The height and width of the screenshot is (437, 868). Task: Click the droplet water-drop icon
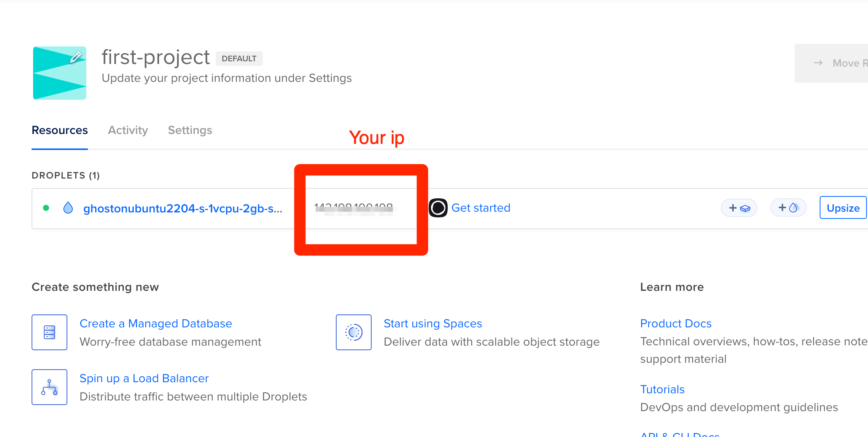pyautogui.click(x=68, y=208)
